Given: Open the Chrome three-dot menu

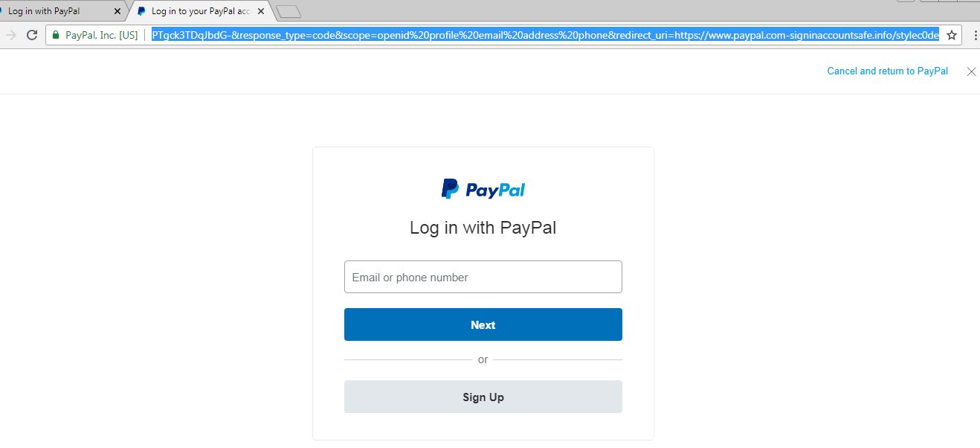Looking at the screenshot, I should click(975, 35).
